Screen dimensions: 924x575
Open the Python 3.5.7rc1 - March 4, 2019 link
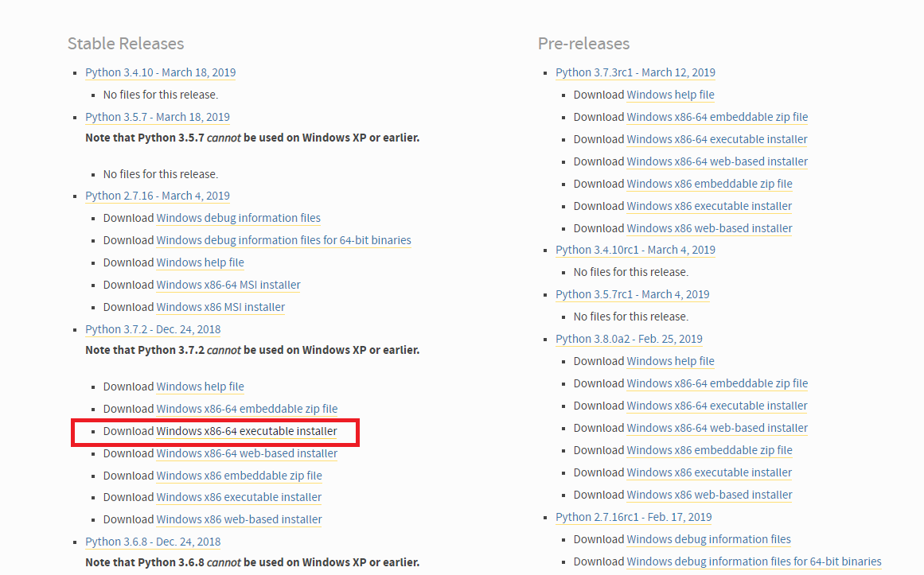(x=632, y=294)
